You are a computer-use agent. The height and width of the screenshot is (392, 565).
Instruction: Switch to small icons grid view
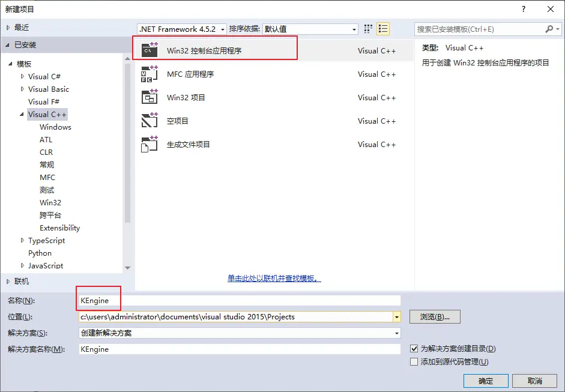[x=368, y=29]
